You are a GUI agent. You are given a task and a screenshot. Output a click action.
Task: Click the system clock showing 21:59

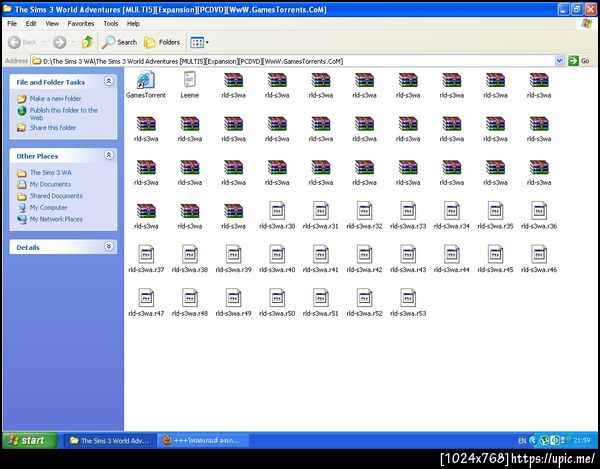582,441
